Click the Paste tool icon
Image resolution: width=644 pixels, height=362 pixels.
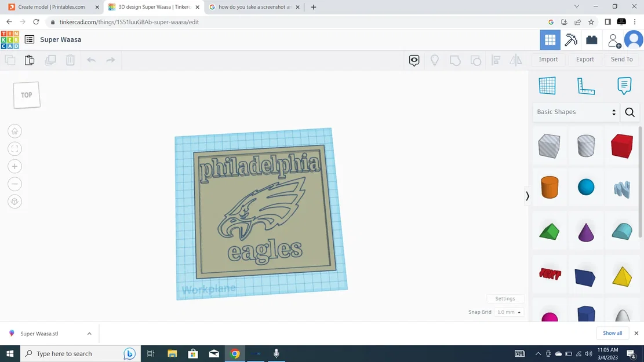click(30, 60)
